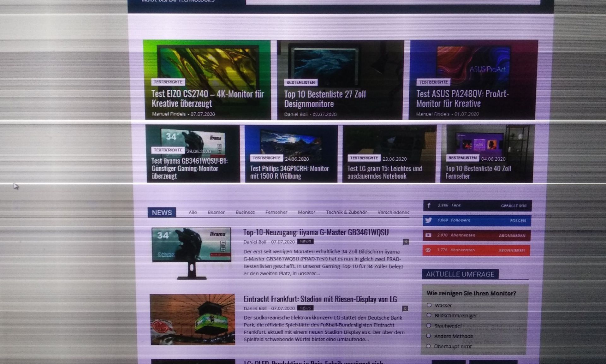Click Testberichte tag on EIZO CS2740 tile
This screenshot has height=364, width=606.
pos(168,82)
